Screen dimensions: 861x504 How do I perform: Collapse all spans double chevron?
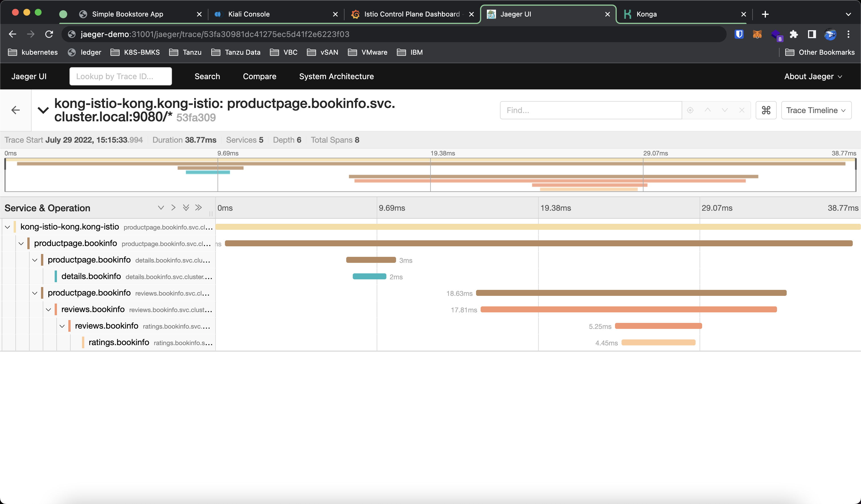[x=198, y=208]
